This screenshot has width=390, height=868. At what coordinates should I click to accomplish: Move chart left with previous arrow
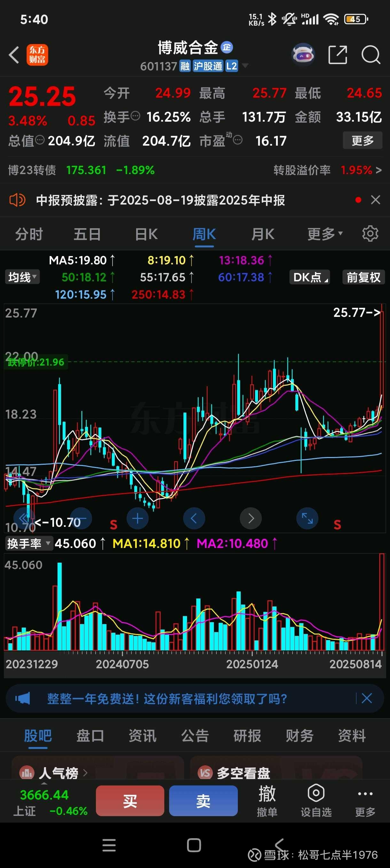[x=194, y=518]
